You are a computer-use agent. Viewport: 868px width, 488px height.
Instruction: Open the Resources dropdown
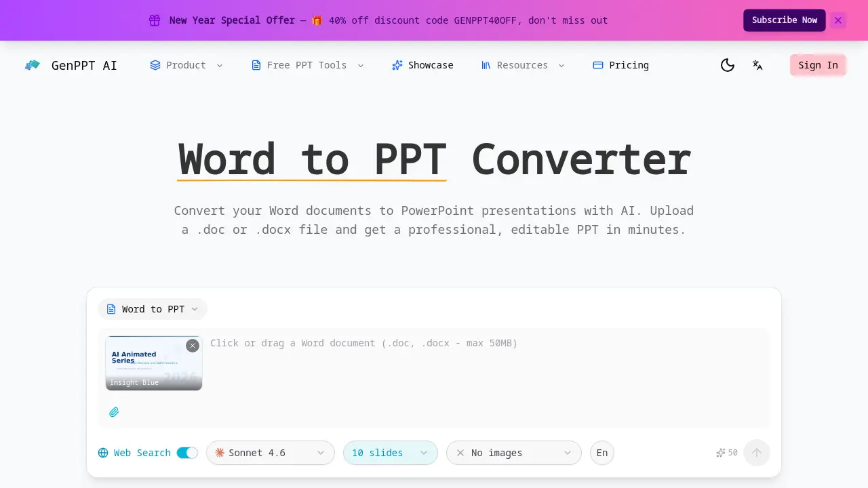[x=523, y=65]
